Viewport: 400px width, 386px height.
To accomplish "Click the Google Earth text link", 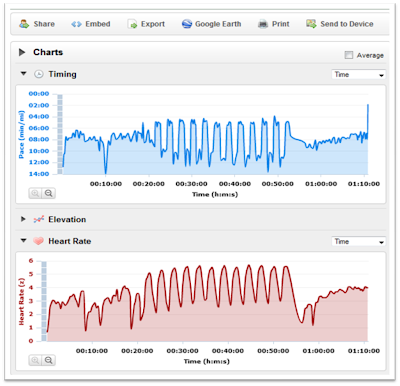I will tap(218, 24).
